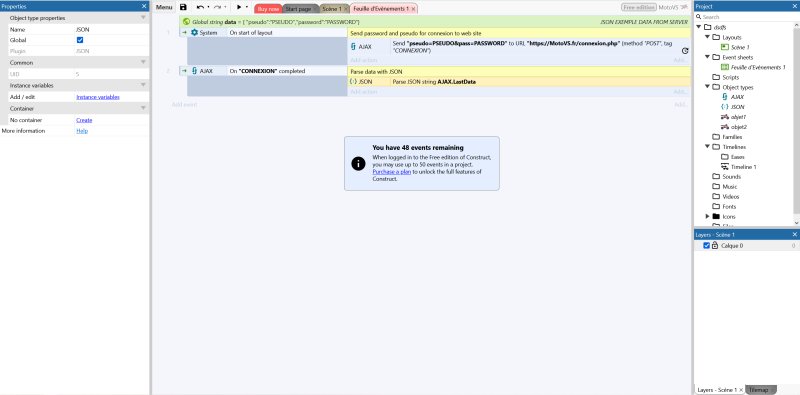Click the Eases folder in Project

click(x=737, y=157)
